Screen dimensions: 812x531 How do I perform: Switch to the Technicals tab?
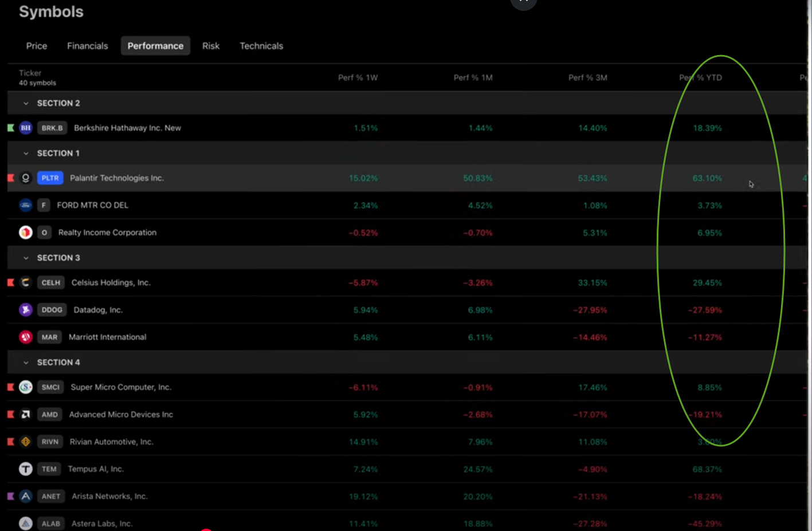click(261, 46)
